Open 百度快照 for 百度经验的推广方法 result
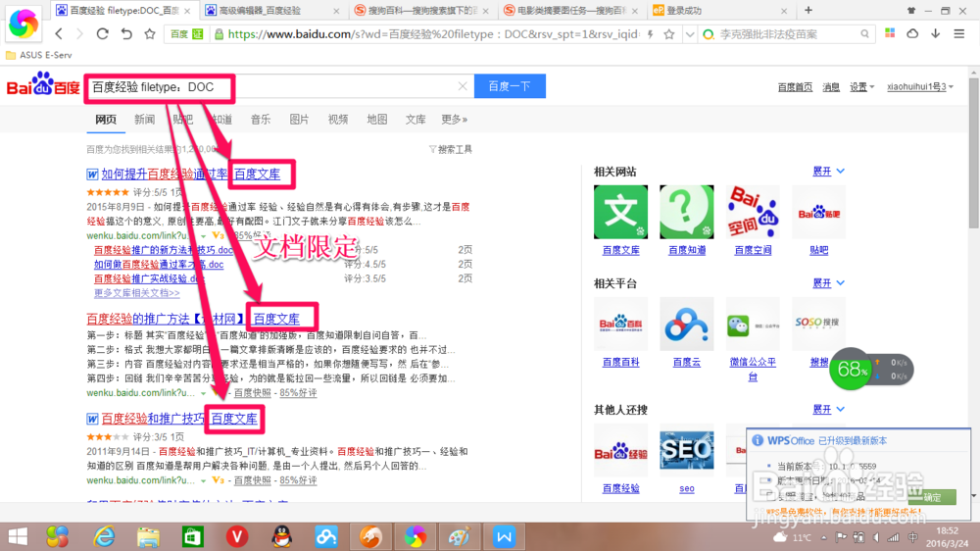This screenshot has height=551, width=980. [x=253, y=393]
